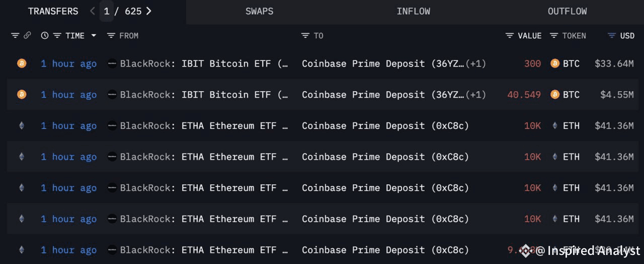Screen dimensions: 644x264
Task: Open the TO column filter icon
Action: 305,36
